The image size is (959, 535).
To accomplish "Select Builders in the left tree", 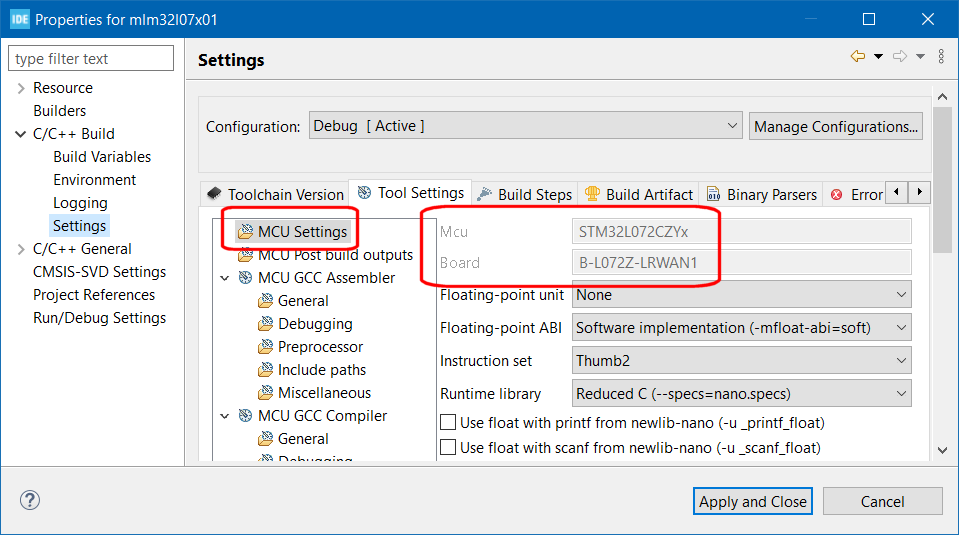I will click(59, 111).
